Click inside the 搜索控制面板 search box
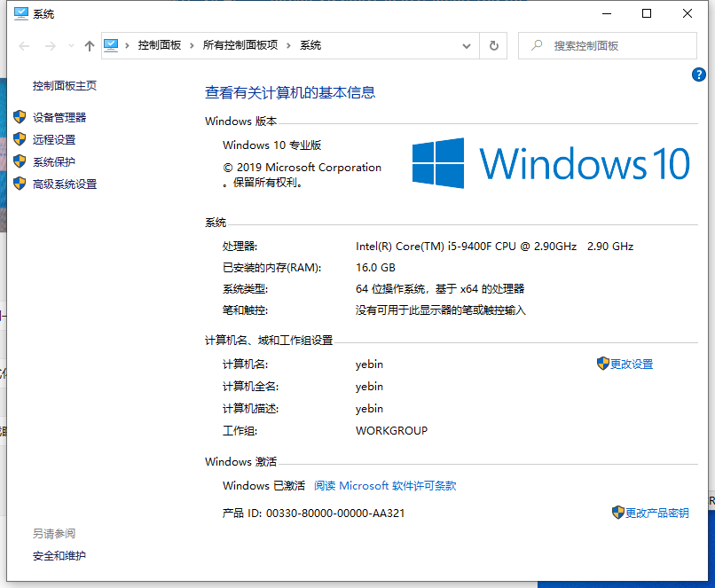The image size is (715, 588). point(612,45)
